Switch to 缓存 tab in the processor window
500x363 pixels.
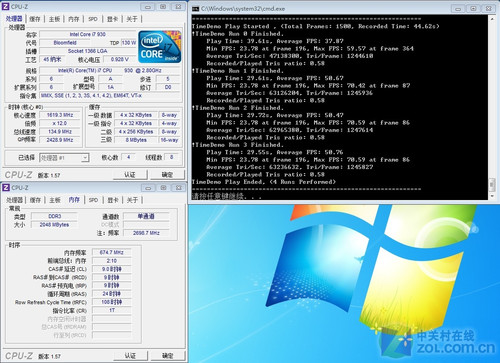(x=35, y=19)
